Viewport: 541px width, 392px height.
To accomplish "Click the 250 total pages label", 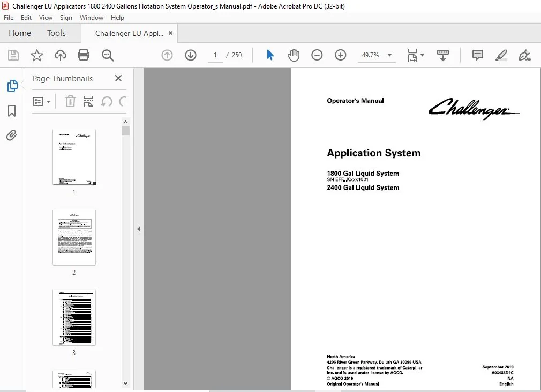I will coord(237,55).
